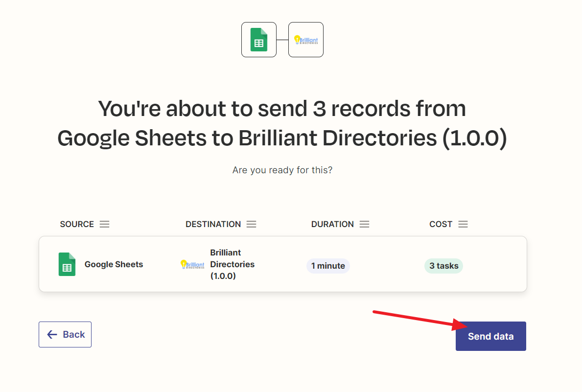Click the Google Sheets icon in table row
The height and width of the screenshot is (392, 582).
[67, 264]
